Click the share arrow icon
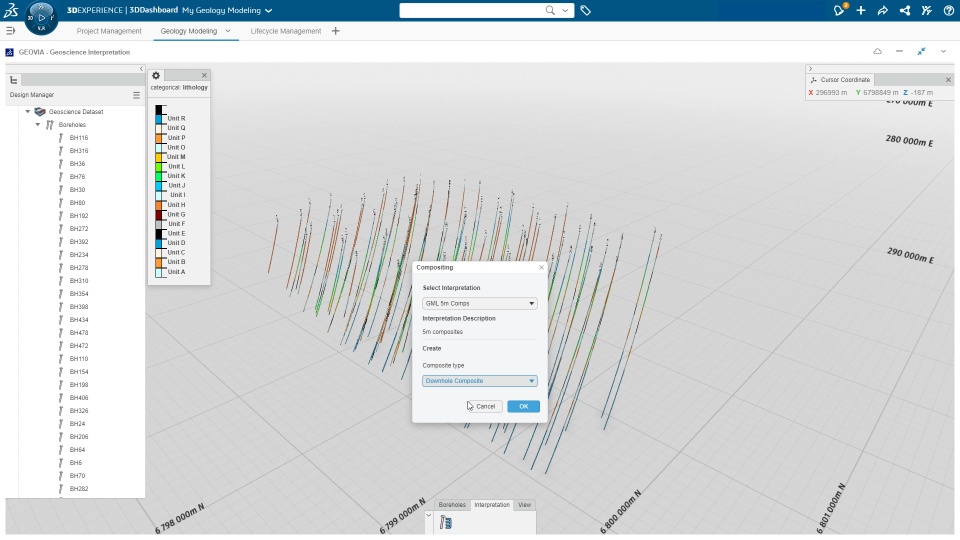Viewport: 960px width, 540px height. [x=882, y=10]
